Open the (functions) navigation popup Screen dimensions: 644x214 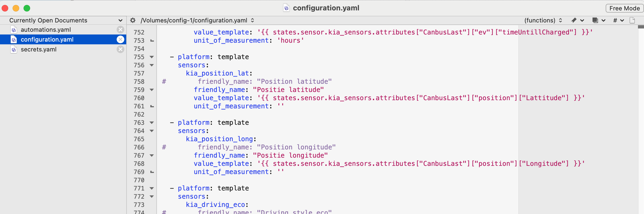click(x=543, y=20)
